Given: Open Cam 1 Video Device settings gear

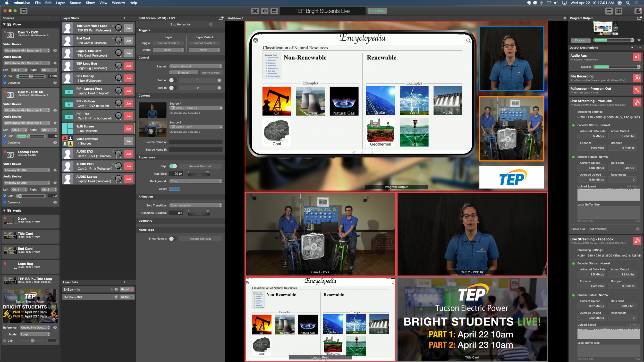Looking at the screenshot, I should 55,50.
